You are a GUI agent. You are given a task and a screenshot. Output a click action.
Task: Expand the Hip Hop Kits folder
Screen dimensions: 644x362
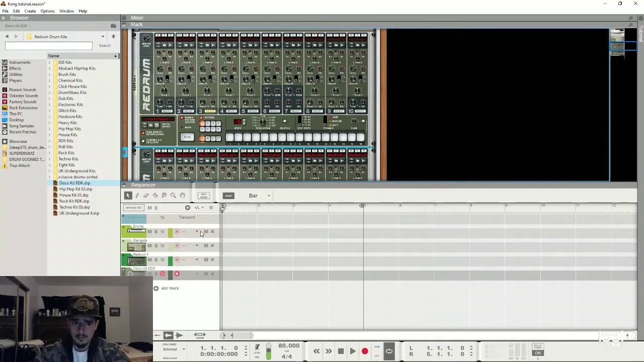click(x=50, y=129)
